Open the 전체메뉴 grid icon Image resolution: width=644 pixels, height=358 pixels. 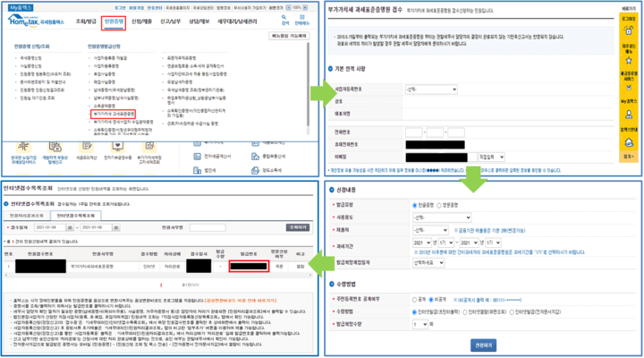coord(302,17)
